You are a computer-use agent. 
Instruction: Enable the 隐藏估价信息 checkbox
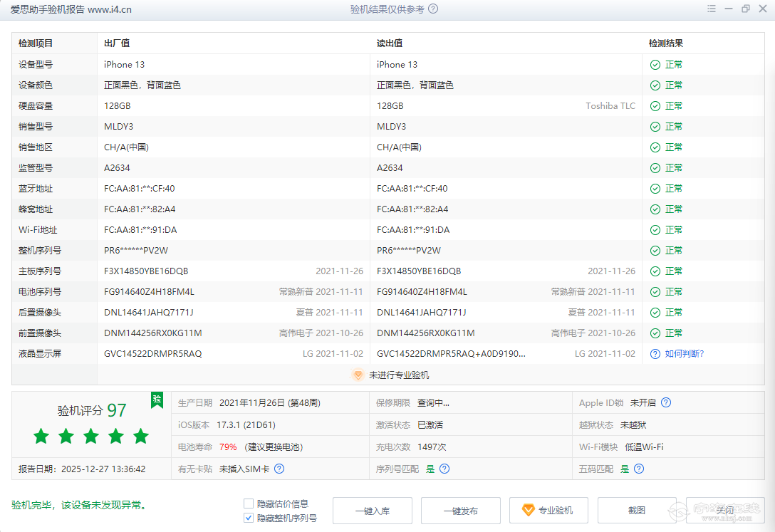click(249, 503)
